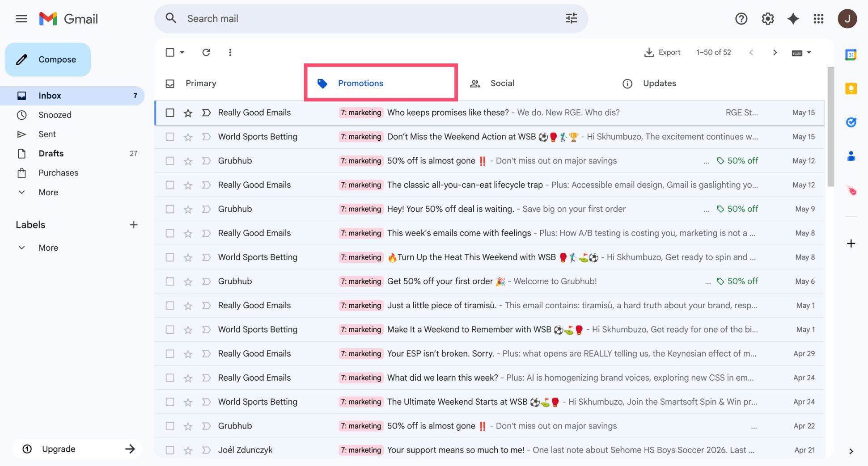
Task: Click the Export button
Action: tap(662, 52)
